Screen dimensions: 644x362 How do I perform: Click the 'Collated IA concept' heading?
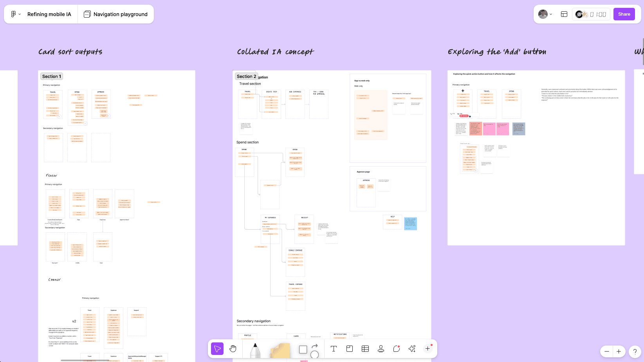276,52
